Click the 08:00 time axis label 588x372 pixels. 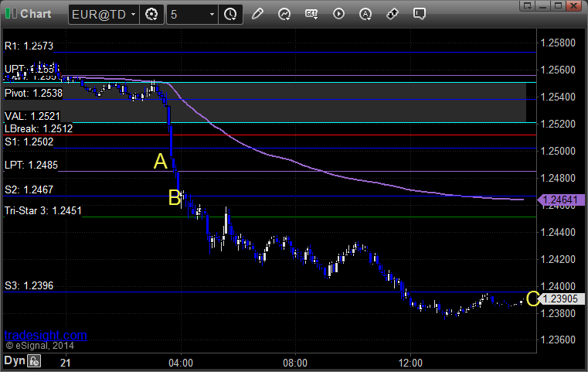click(295, 363)
